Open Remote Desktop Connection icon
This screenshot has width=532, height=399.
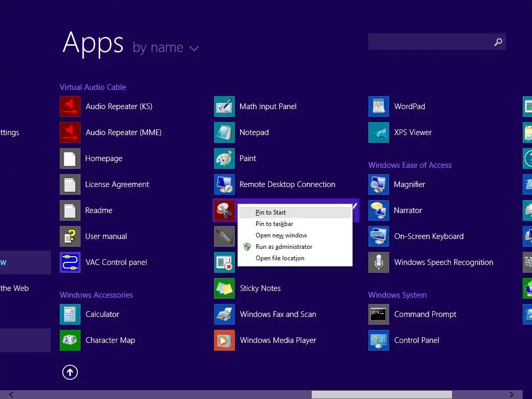(224, 184)
